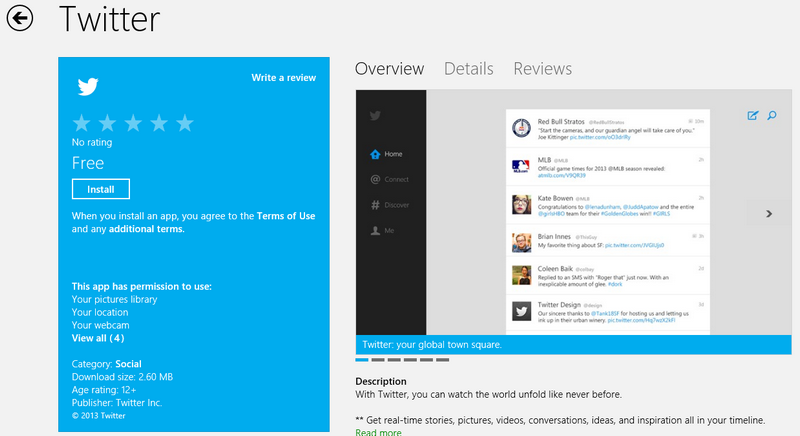
Task: Click the back arrow button
Action: coord(19,18)
